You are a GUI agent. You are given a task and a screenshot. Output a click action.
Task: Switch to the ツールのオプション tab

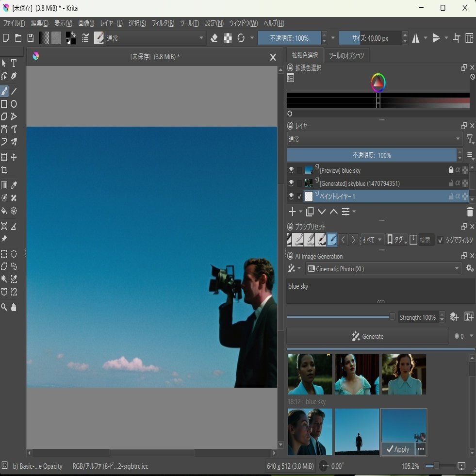(346, 55)
